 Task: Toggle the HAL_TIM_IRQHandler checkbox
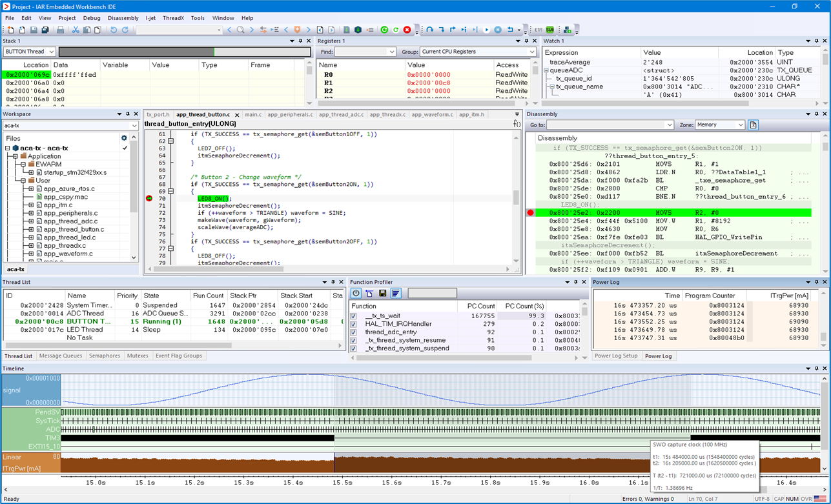point(353,324)
